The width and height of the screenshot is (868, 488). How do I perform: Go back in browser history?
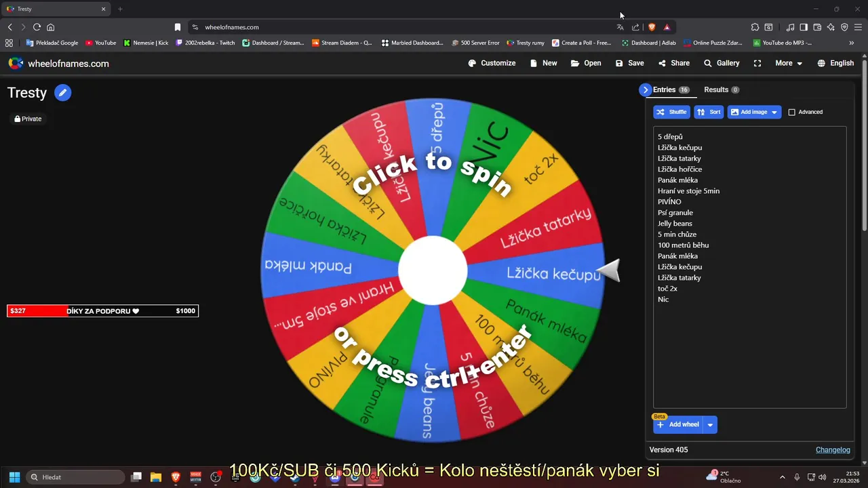(9, 27)
